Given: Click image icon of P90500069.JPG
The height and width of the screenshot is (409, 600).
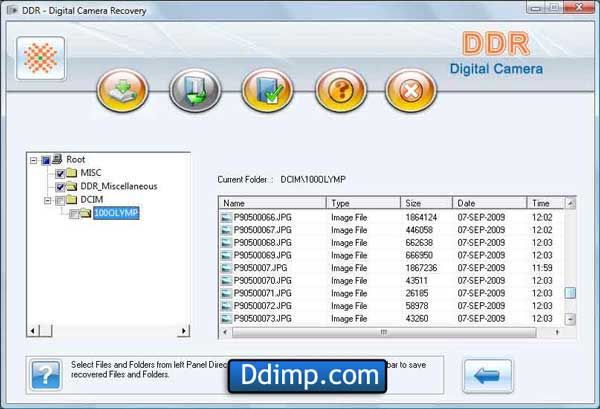Looking at the screenshot, I should (226, 255).
